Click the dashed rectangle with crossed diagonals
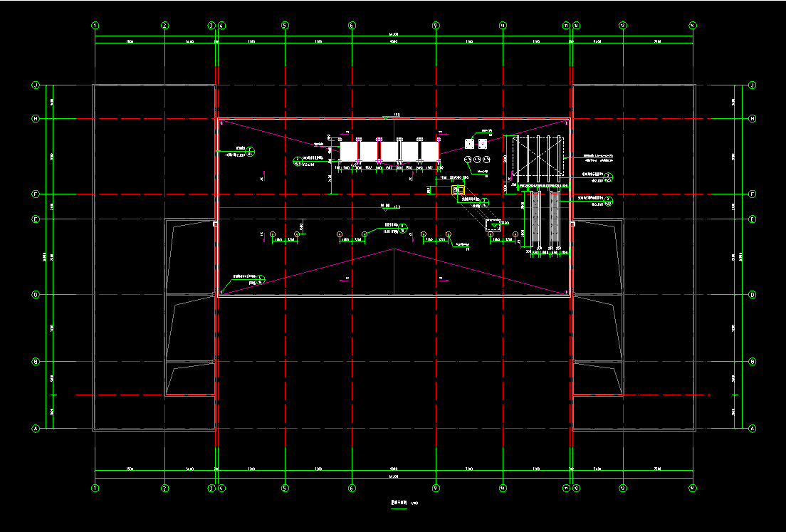The width and height of the screenshot is (786, 532). [539, 157]
